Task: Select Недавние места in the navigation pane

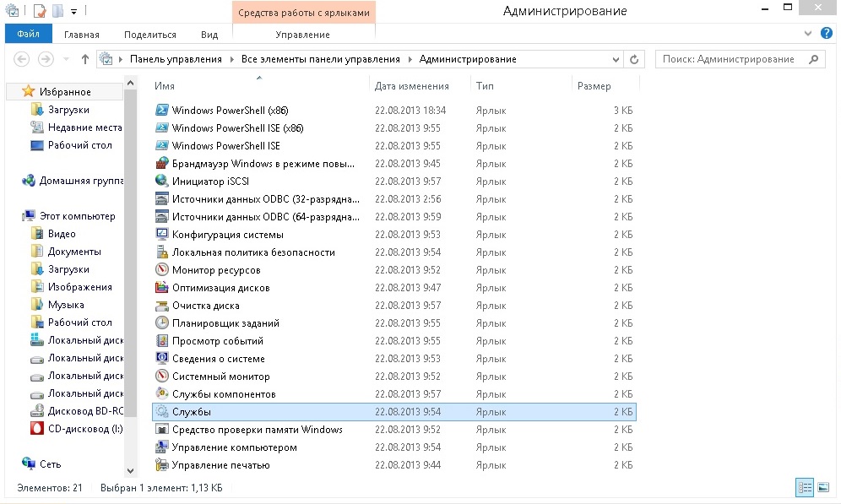Action: click(x=84, y=127)
